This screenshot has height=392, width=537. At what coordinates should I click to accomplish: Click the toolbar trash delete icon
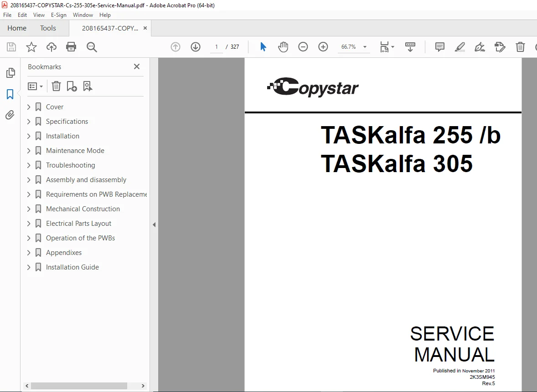point(520,47)
